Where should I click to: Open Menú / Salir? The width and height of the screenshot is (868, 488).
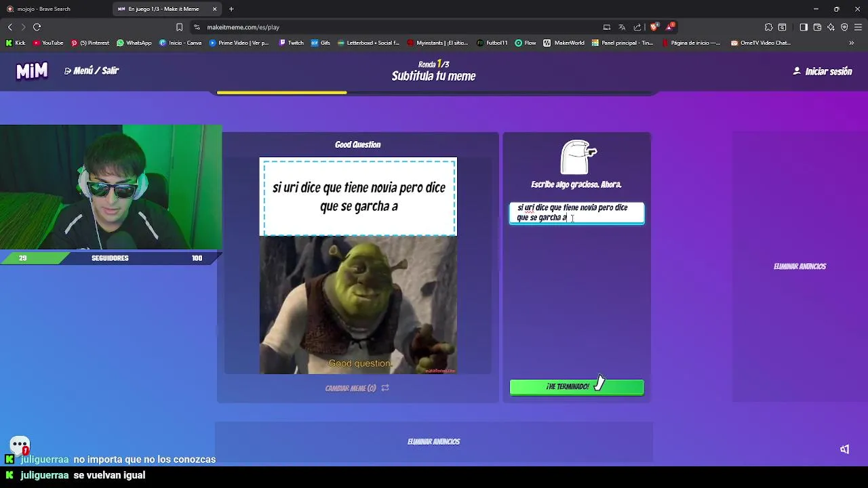92,70
